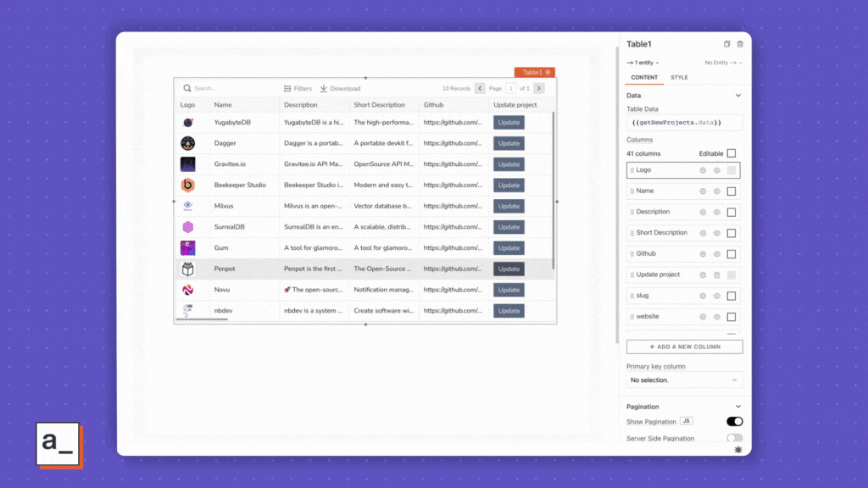
Task: Collapse the Pagination section chevron
Action: tap(738, 407)
